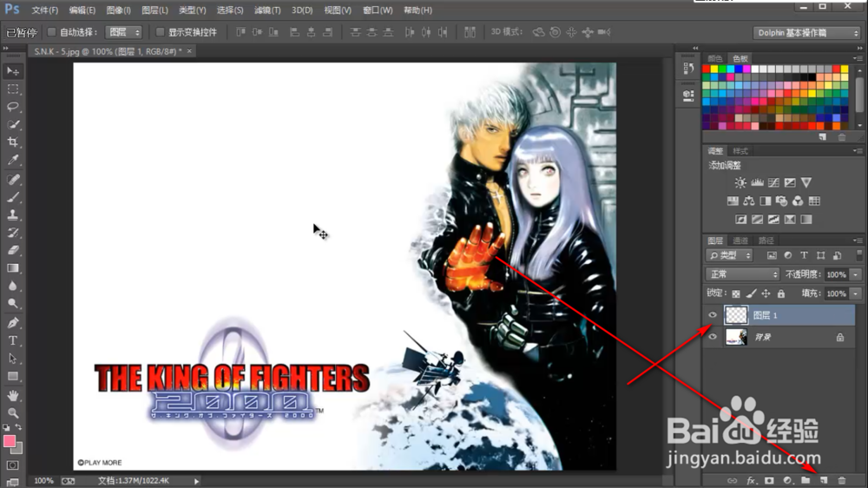868x488 pixels.
Task: Select the Quick Selection tool
Action: (x=13, y=125)
